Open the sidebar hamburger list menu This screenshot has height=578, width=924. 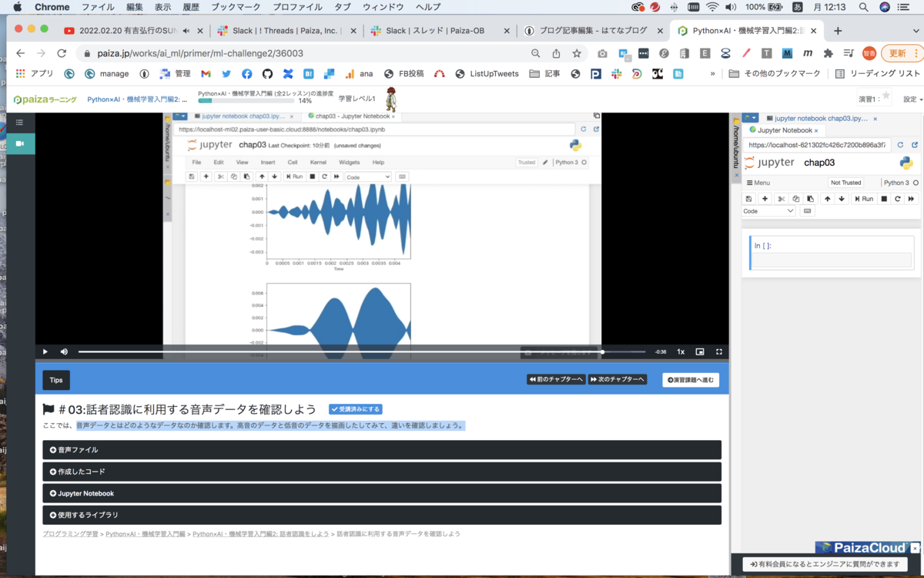click(19, 123)
